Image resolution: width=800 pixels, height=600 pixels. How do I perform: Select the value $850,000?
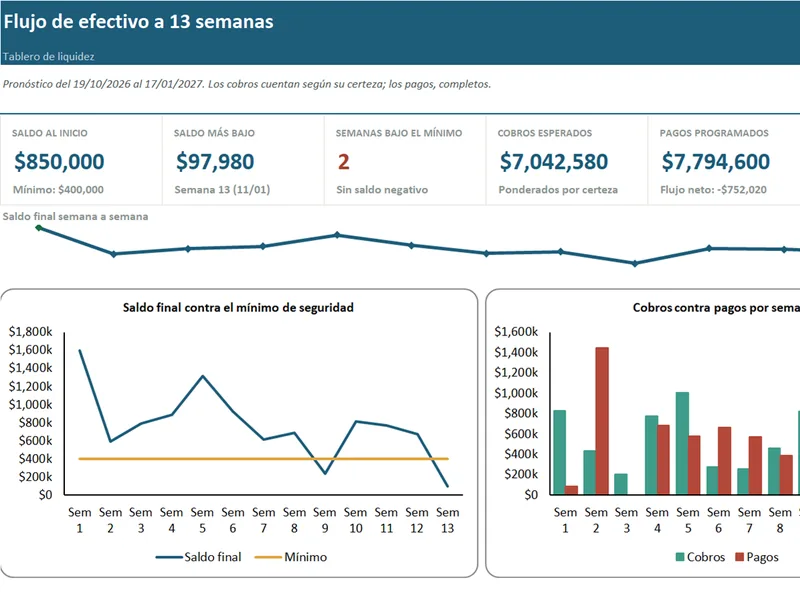(59, 161)
